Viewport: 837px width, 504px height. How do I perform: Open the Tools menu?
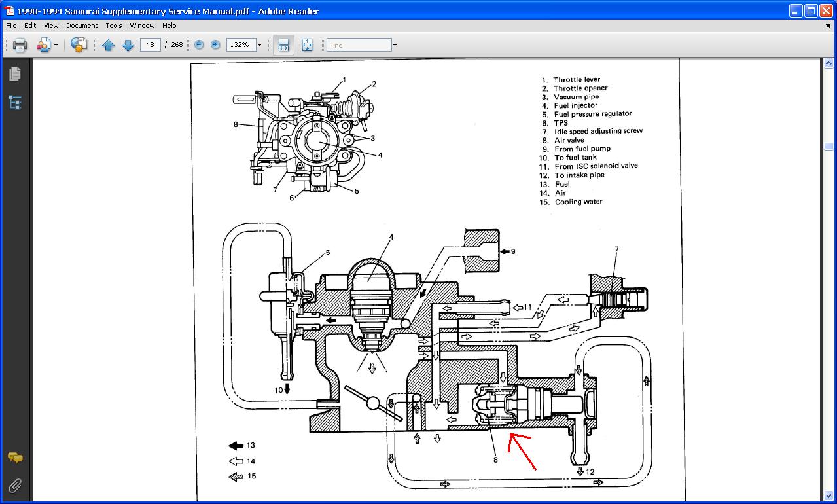coord(114,26)
